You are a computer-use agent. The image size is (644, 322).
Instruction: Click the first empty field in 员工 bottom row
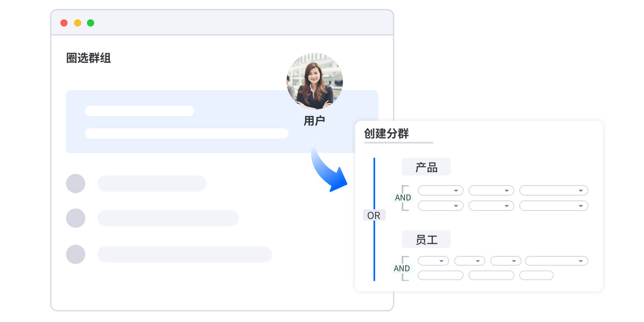coord(441,275)
